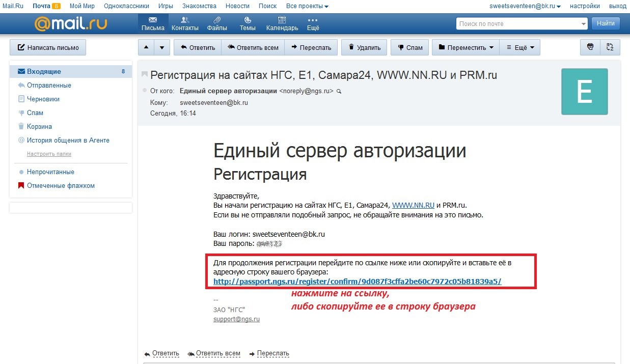Open the Файлы section
This screenshot has width=630, height=364.
click(x=217, y=23)
